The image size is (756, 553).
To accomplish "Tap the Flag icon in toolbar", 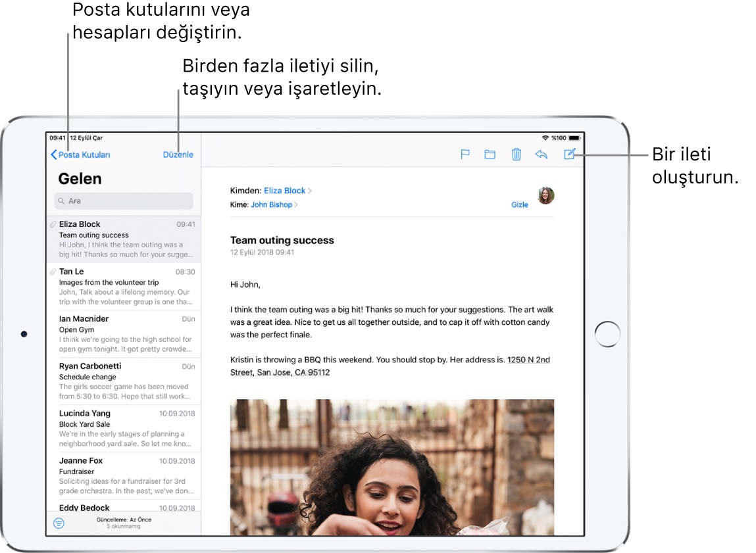I will click(465, 155).
